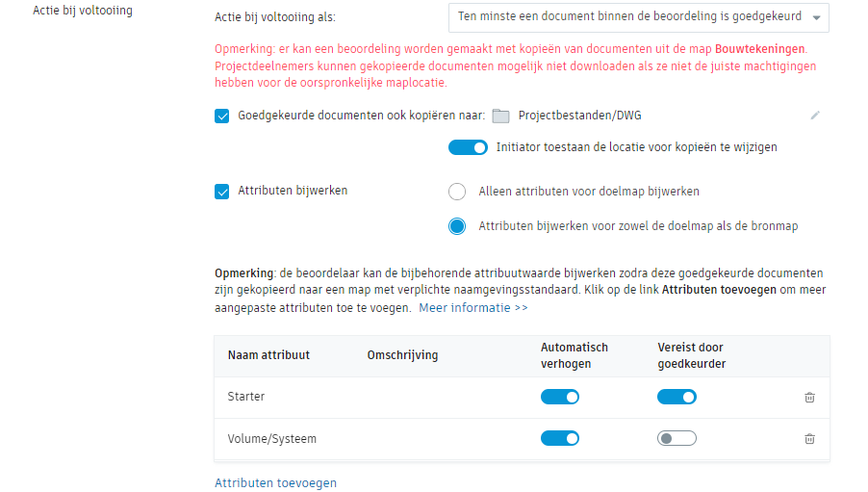Uncheck 'Goedgekeurde documenten ook kopiëren naar' checkbox

tap(222, 116)
